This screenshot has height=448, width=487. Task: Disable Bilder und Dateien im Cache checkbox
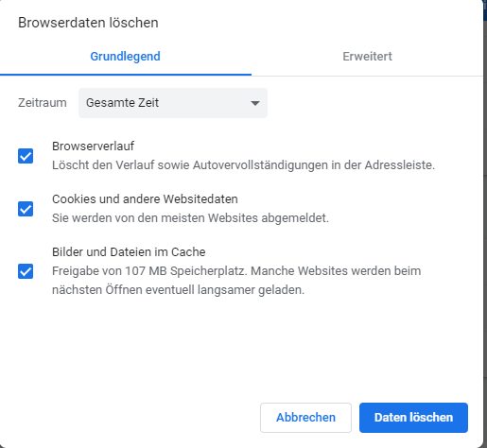(26, 271)
